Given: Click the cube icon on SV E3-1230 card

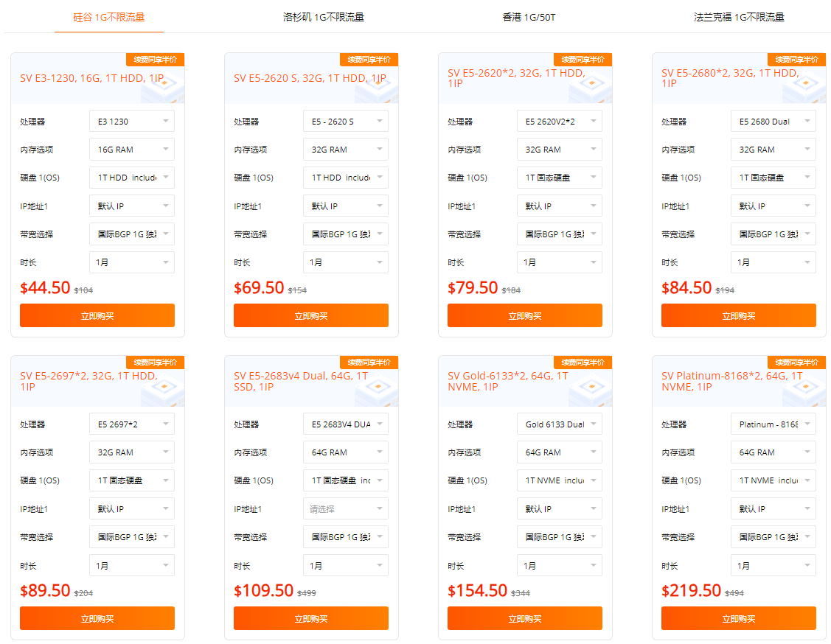Looking at the screenshot, I should (x=162, y=85).
